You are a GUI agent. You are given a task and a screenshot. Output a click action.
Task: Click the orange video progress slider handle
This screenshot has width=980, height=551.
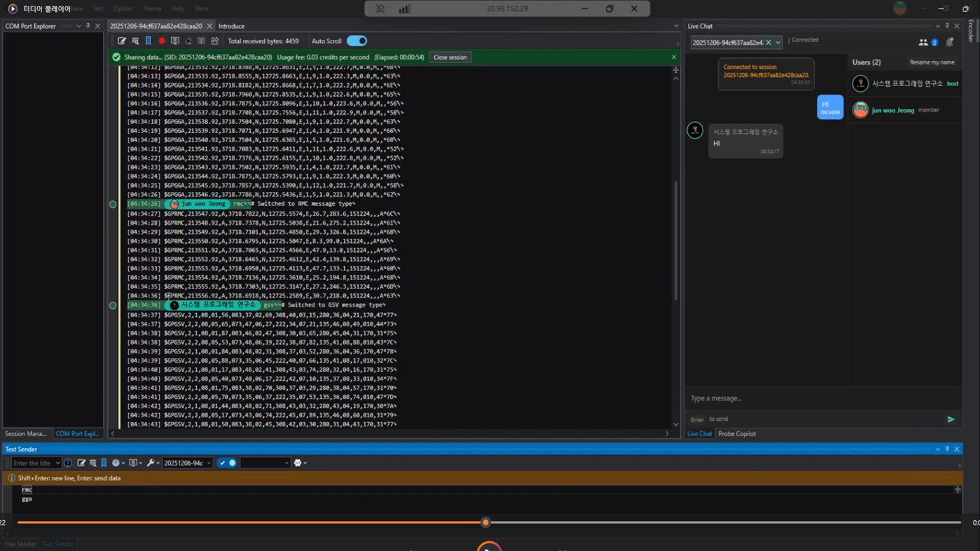point(485,522)
